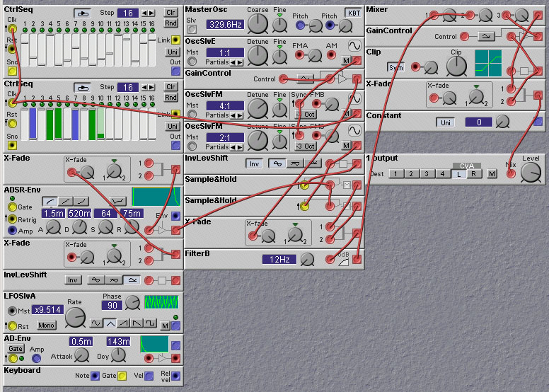Click the MasterOsc 329.6Hz frequency display
The width and height of the screenshot is (549, 392).
[x=225, y=24]
